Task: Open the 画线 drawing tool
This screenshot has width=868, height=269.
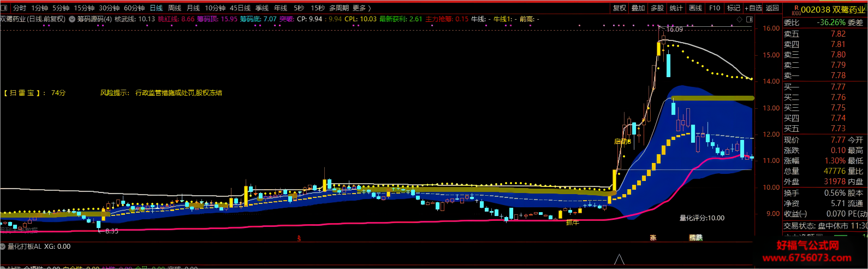Action: (695, 8)
